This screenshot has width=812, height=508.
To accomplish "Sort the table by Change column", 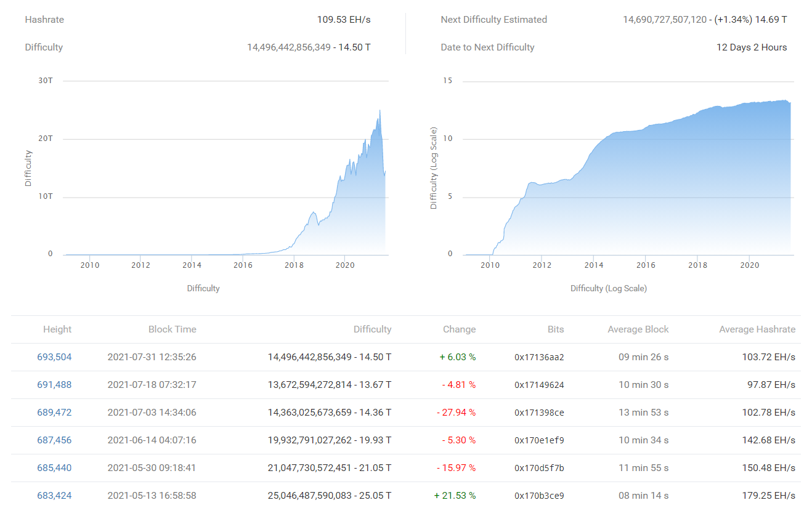I will click(459, 329).
